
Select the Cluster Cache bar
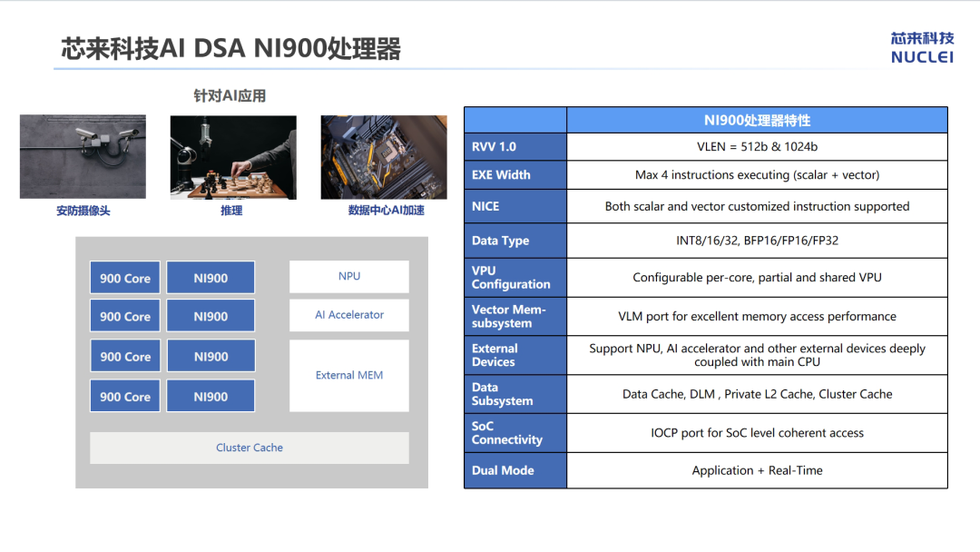[250, 448]
